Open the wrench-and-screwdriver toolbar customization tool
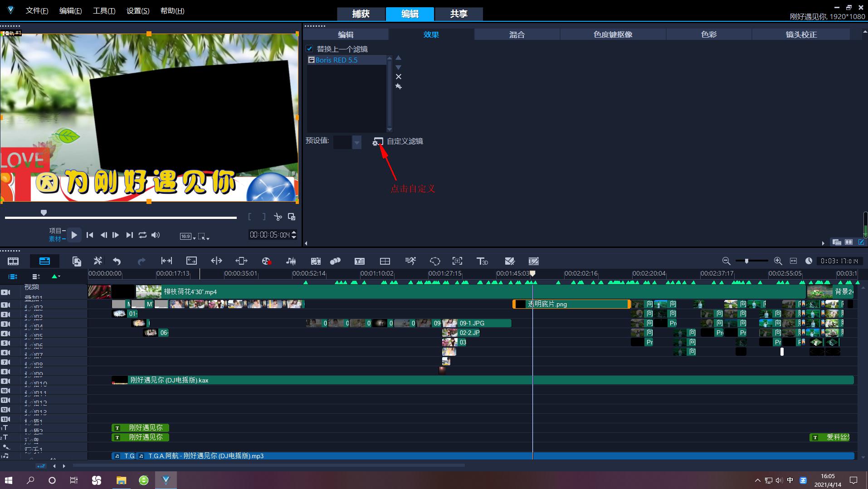The height and width of the screenshot is (489, 868). tap(98, 261)
